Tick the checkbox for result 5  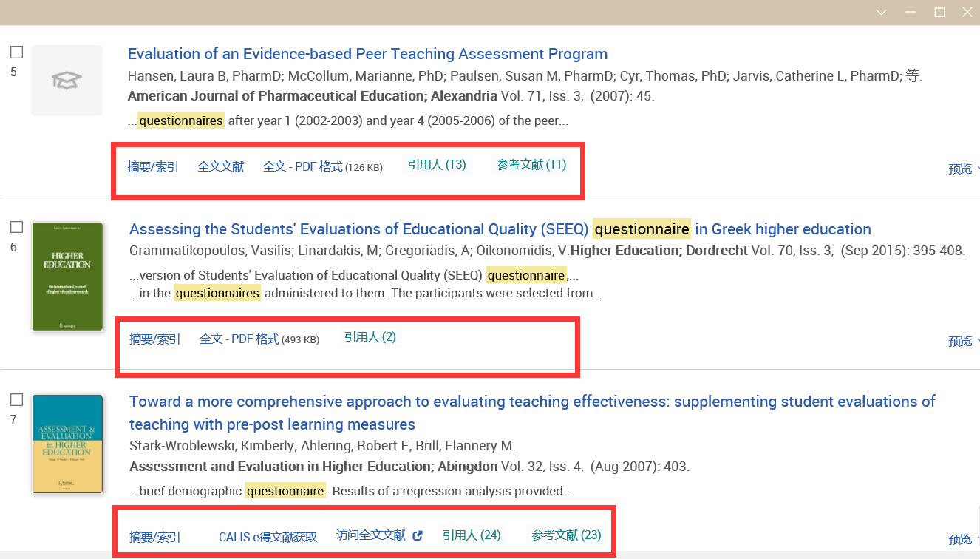(16, 52)
